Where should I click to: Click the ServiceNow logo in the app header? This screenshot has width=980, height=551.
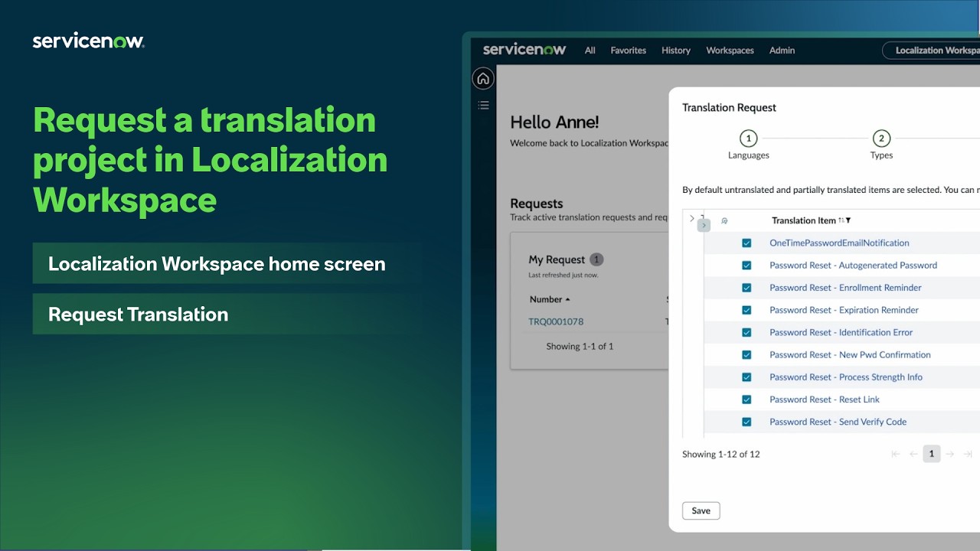click(524, 50)
